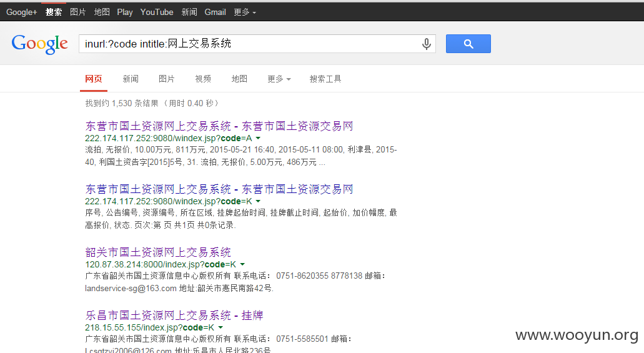Click snippet text 序号, 公告编号, 资源编号
The width and height of the screenshot is (644, 353).
click(130, 213)
